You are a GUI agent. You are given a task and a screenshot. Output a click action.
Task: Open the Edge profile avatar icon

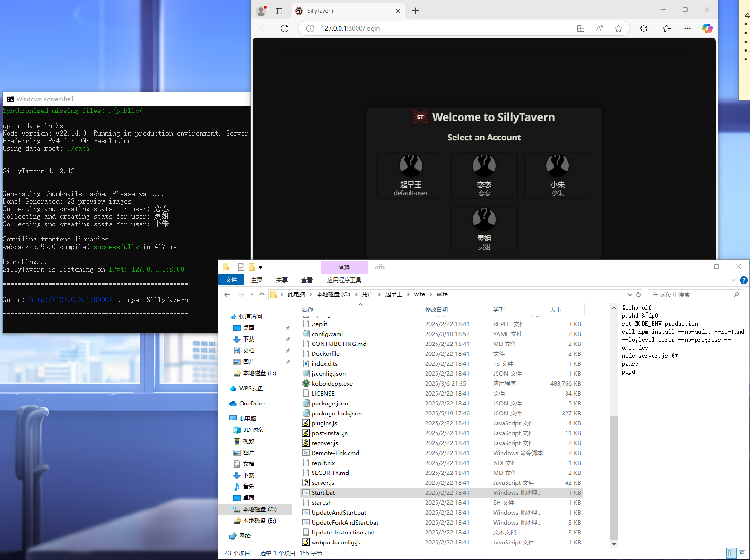point(261,11)
